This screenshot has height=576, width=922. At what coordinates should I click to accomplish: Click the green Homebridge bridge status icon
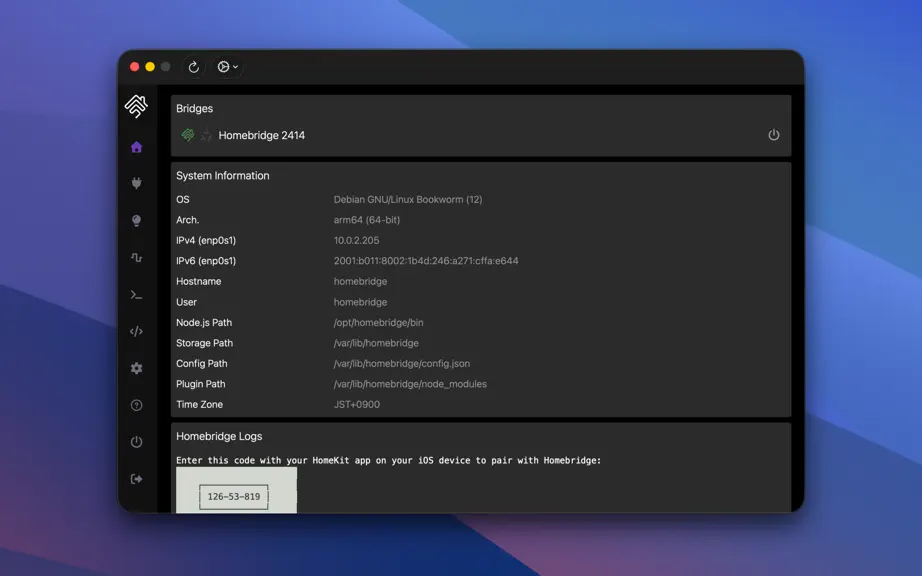[188, 135]
